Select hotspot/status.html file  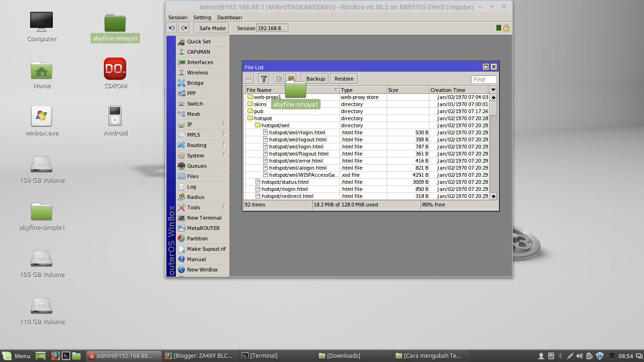pyautogui.click(x=367, y=182)
